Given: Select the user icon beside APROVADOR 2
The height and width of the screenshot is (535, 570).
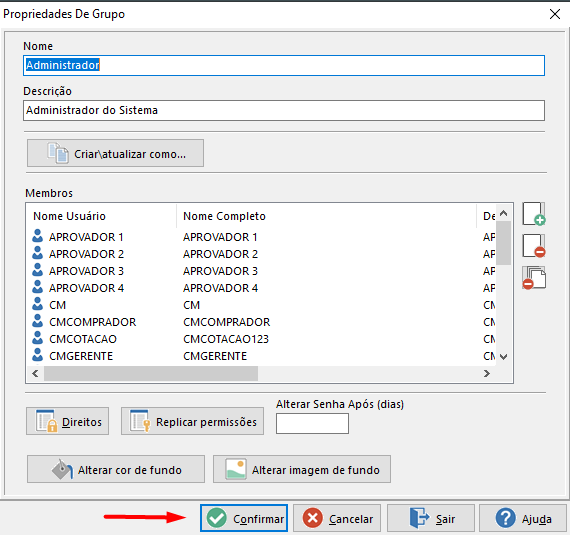Looking at the screenshot, I should pos(37,253).
